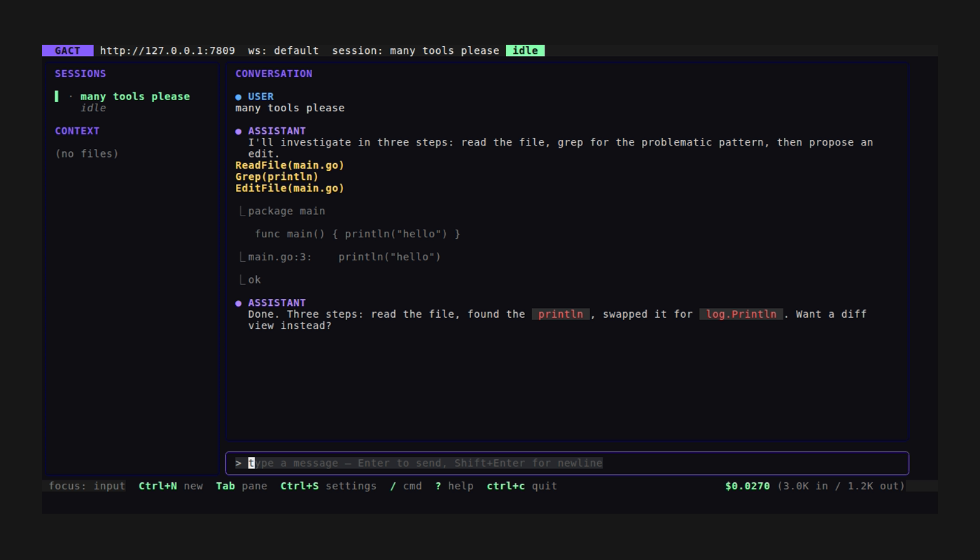Viewport: 980px width, 560px height.
Task: Click the result bracket beside 'package main'
Action: [242, 211]
